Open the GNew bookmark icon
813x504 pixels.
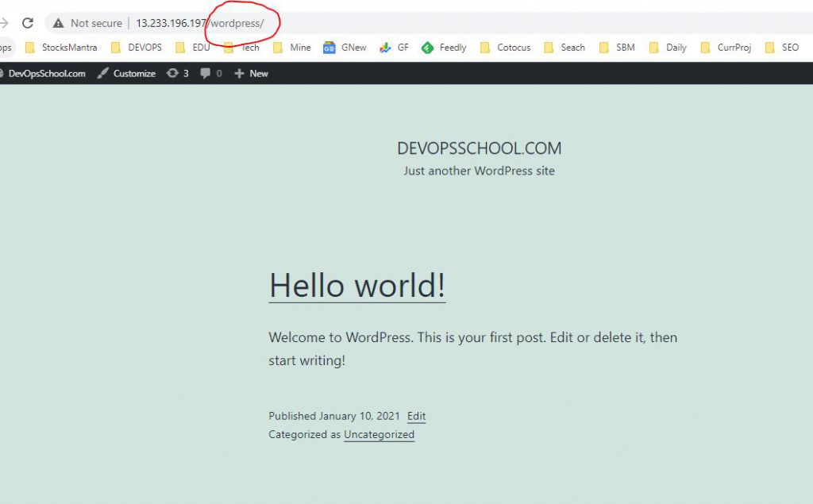(x=329, y=48)
